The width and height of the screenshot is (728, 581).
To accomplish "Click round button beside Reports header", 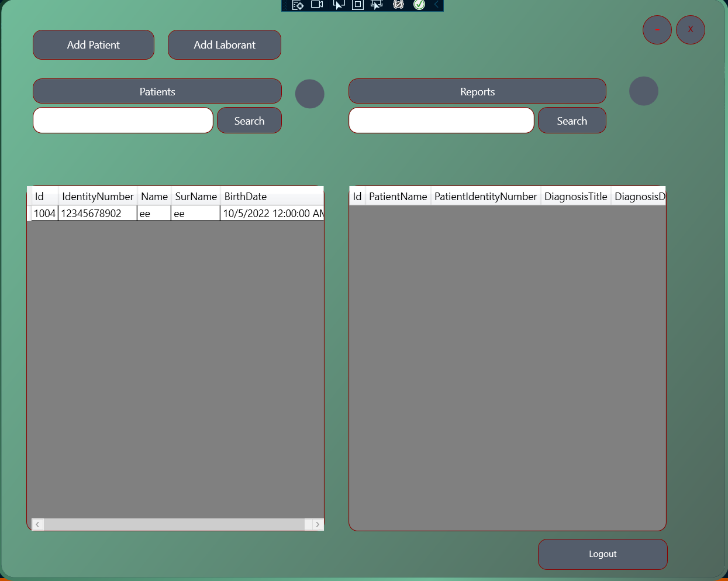I will (644, 91).
